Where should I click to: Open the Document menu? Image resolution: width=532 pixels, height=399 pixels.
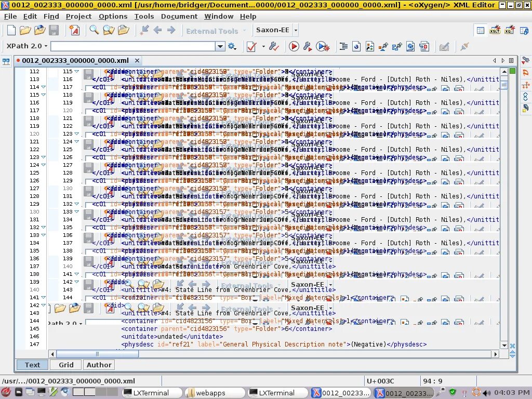point(179,16)
